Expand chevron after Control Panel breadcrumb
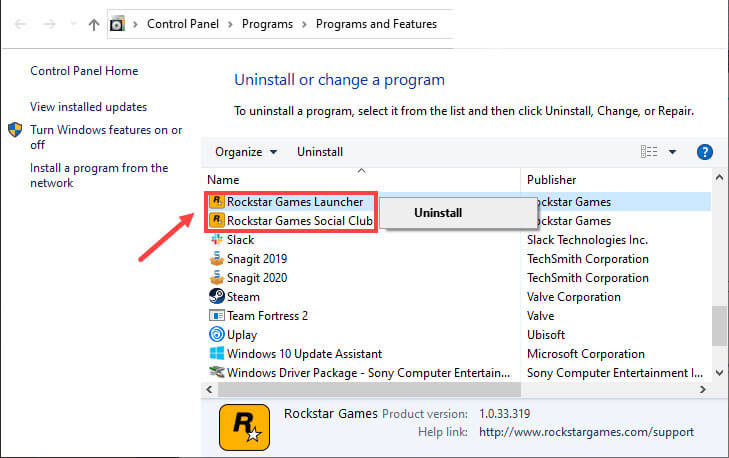 pos(230,24)
